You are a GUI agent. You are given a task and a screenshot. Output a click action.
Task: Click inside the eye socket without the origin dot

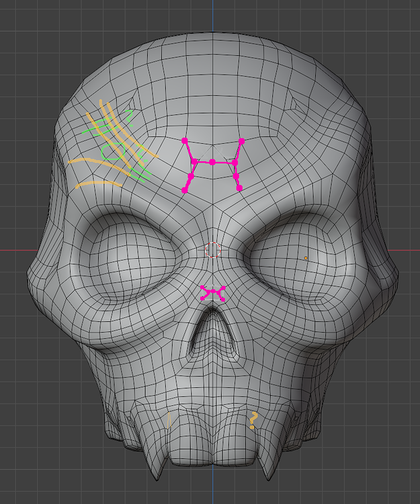(128, 257)
